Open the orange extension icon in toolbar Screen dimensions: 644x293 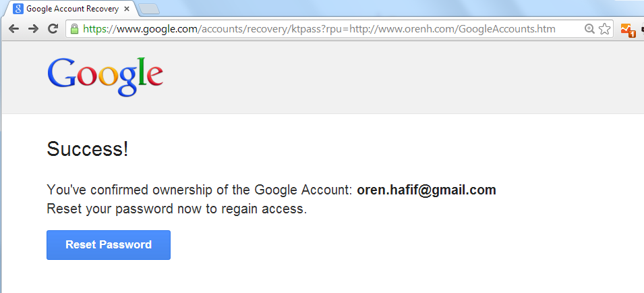coord(628,30)
